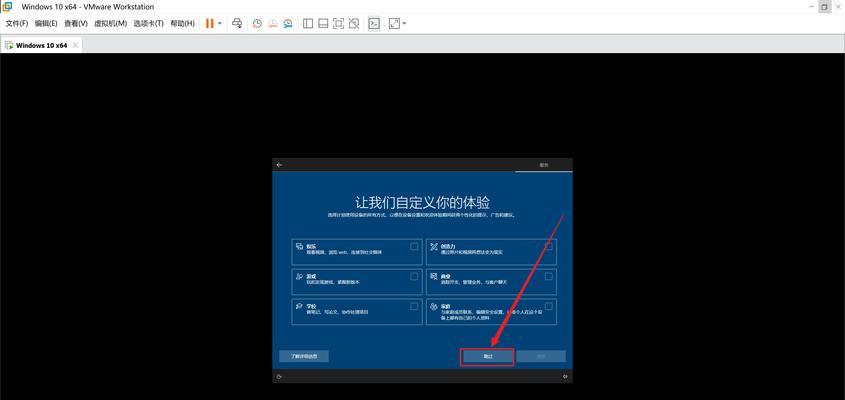Toggle the thumbnail bar icon
The height and width of the screenshot is (400, 845).
323,23
